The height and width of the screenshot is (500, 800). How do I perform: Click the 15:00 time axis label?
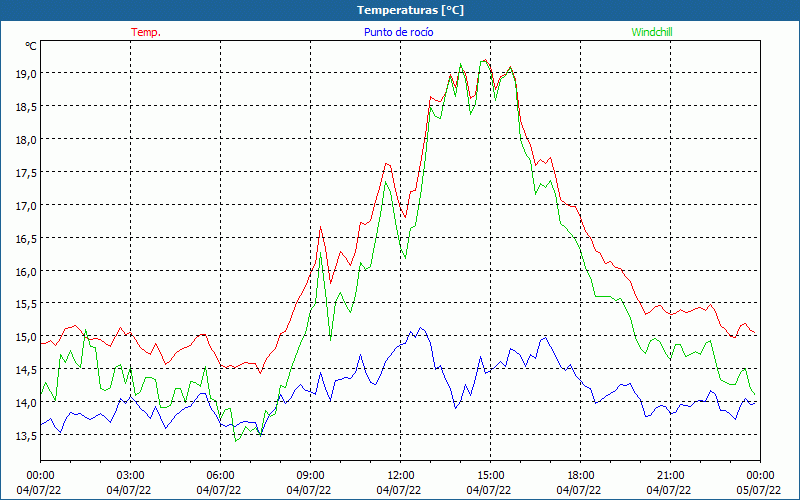point(490,476)
